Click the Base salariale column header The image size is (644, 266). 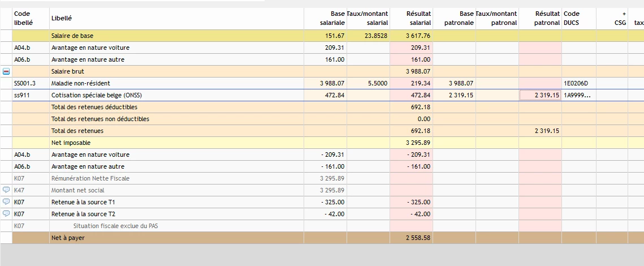[x=325, y=19]
